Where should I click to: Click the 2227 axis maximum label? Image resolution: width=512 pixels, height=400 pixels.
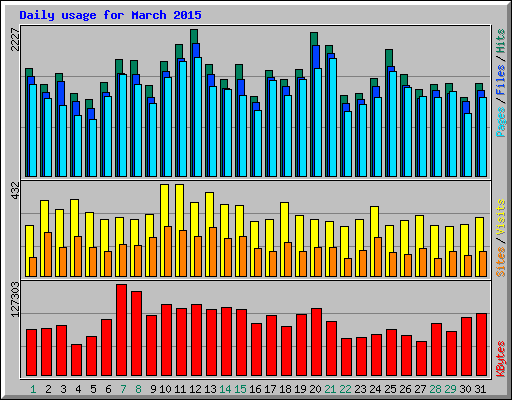pyautogui.click(x=15, y=39)
